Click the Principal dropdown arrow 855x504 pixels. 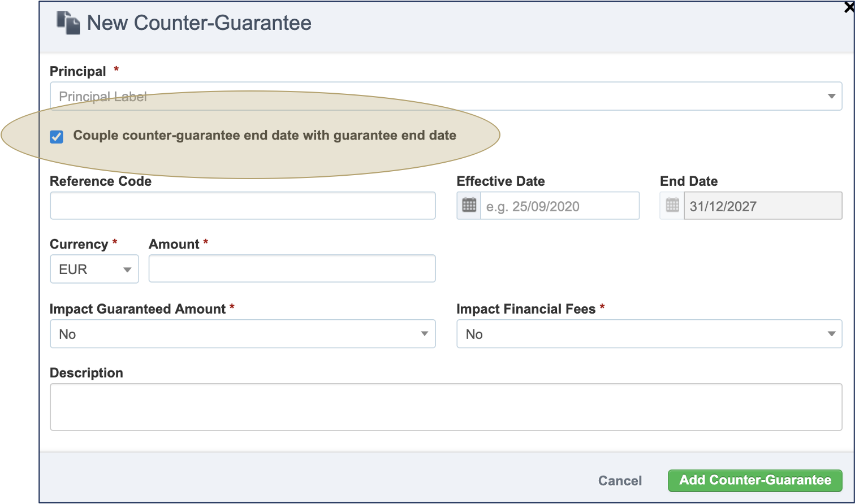pos(832,97)
